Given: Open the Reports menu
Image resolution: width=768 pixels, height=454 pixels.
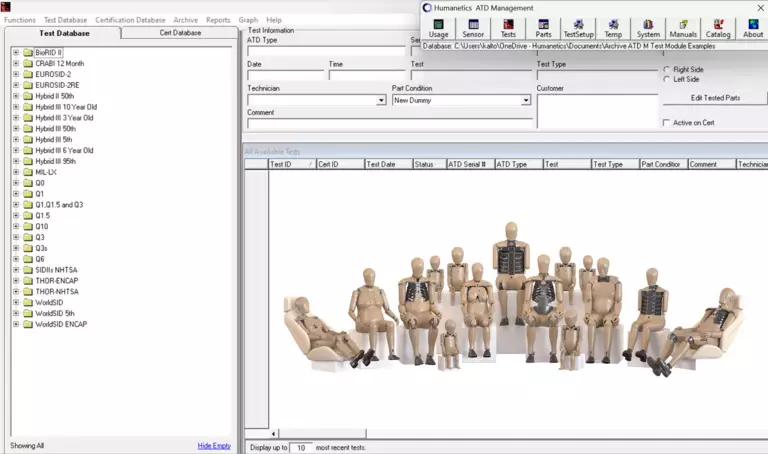Looking at the screenshot, I should pos(218,20).
